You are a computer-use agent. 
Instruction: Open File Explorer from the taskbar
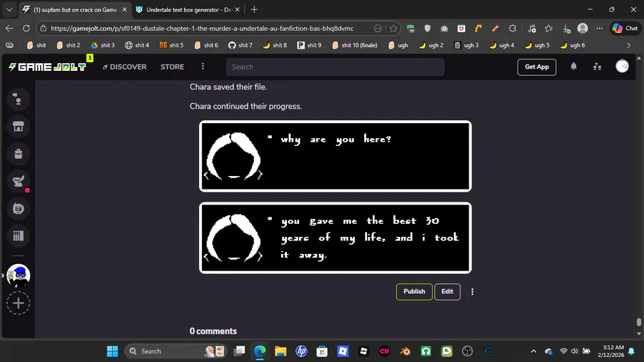click(280, 351)
